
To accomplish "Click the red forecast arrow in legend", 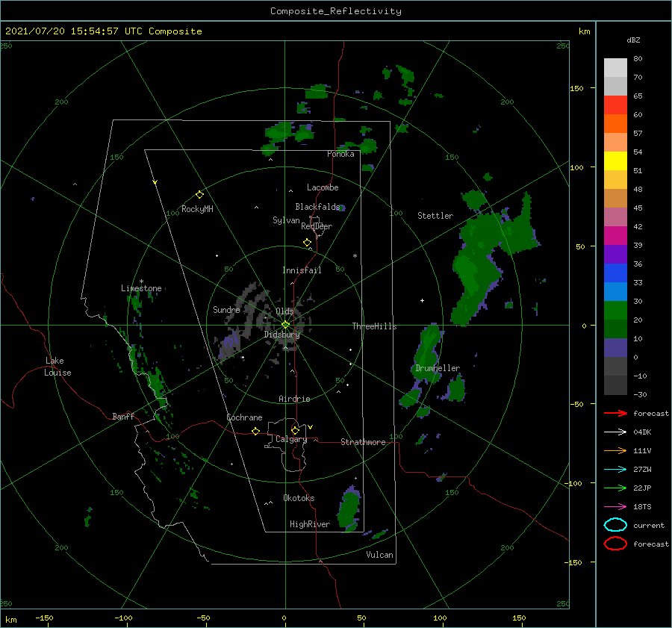I will 615,413.
